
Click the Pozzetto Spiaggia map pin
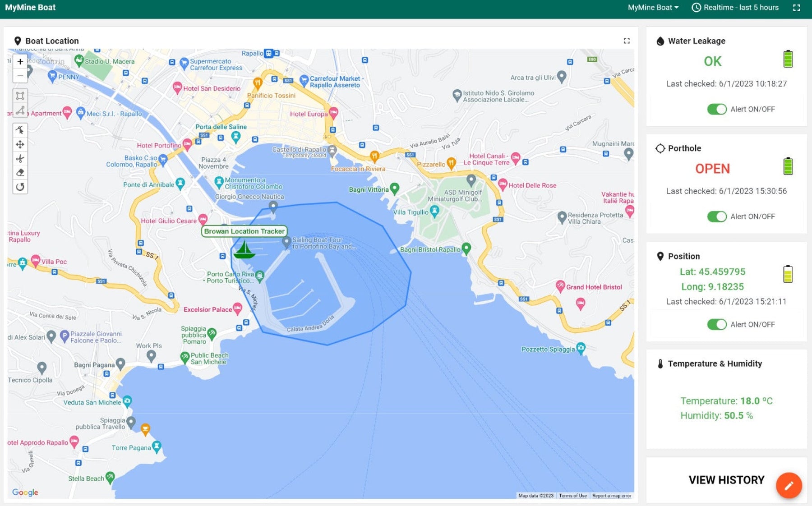[581, 348]
